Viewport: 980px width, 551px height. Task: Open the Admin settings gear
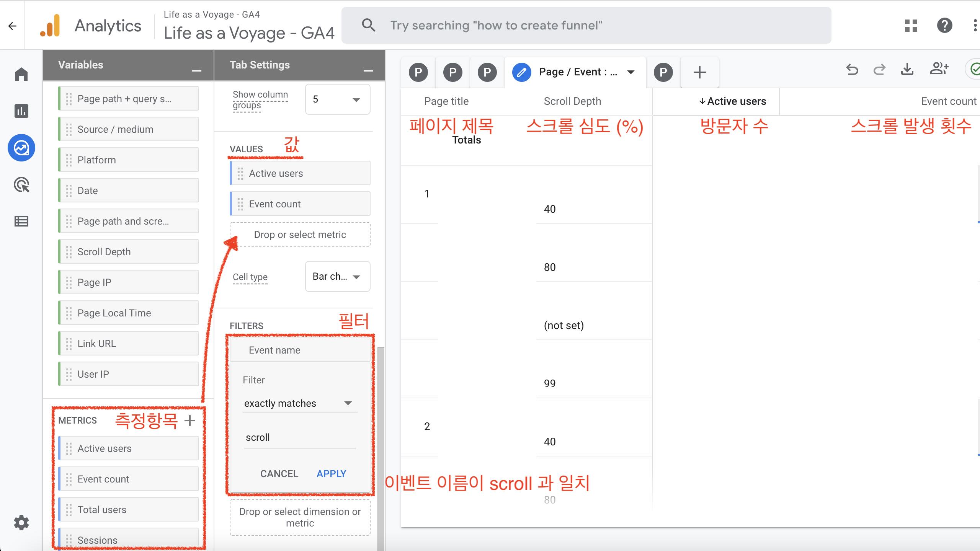pyautogui.click(x=21, y=523)
